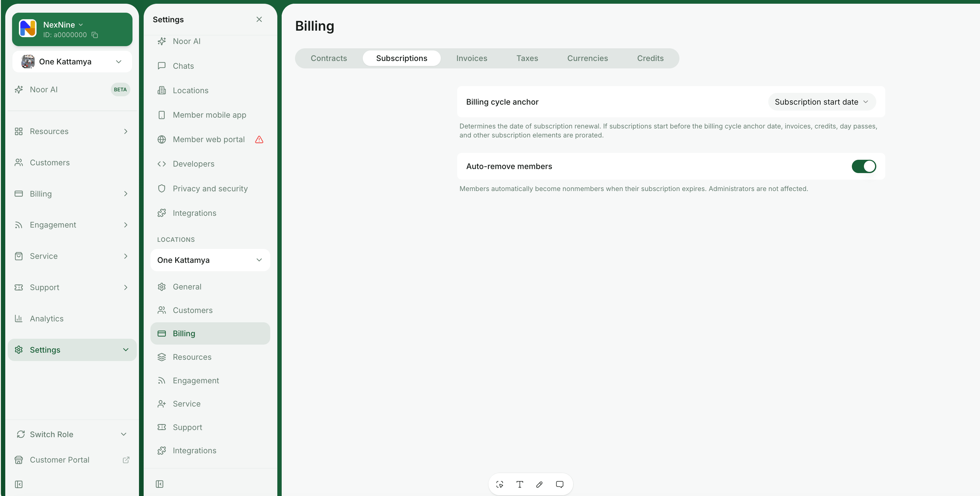Switch to Subscriptions tab
The image size is (980, 496).
point(401,58)
